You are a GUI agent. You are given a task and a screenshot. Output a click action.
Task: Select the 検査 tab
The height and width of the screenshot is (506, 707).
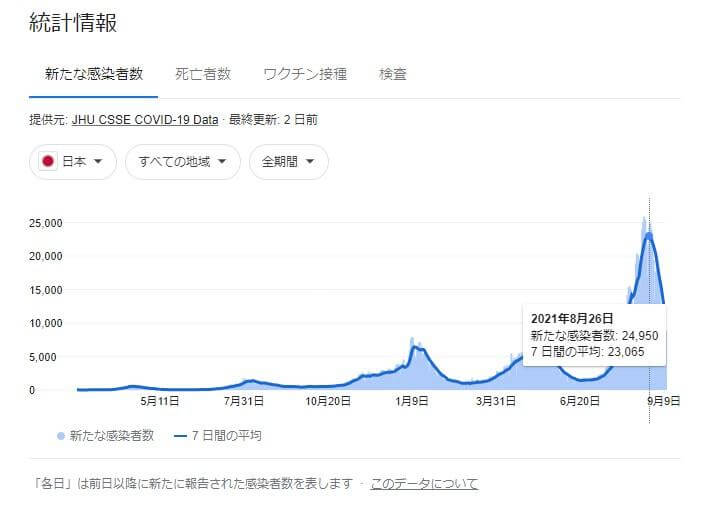coord(393,74)
